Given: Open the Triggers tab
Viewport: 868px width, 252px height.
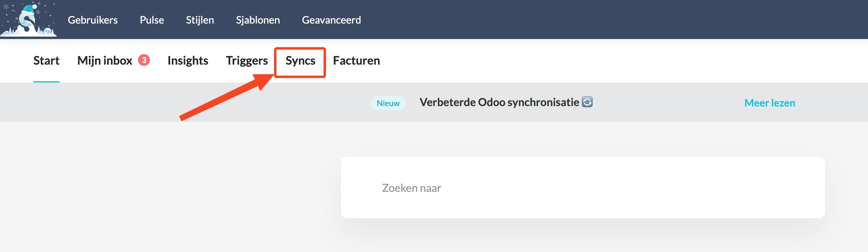Looking at the screenshot, I should pyautogui.click(x=247, y=61).
